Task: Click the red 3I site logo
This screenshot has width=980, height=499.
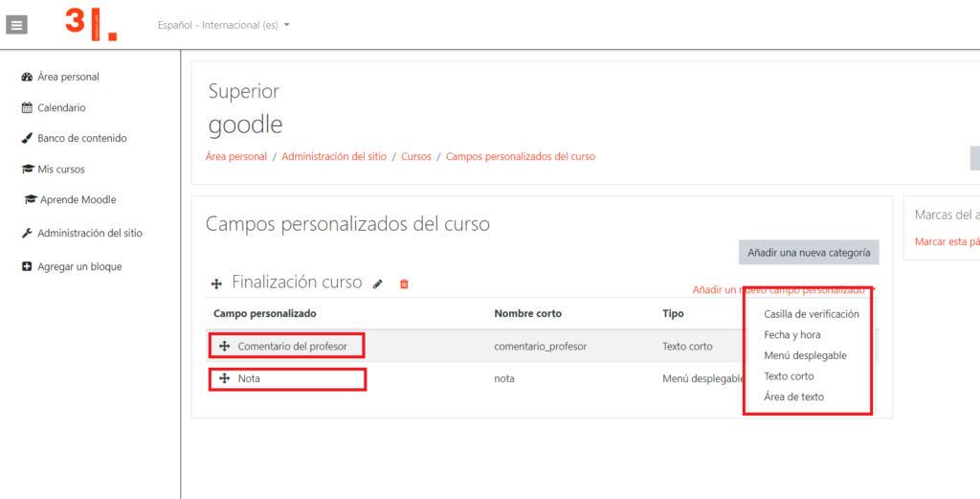Action: click(91, 24)
